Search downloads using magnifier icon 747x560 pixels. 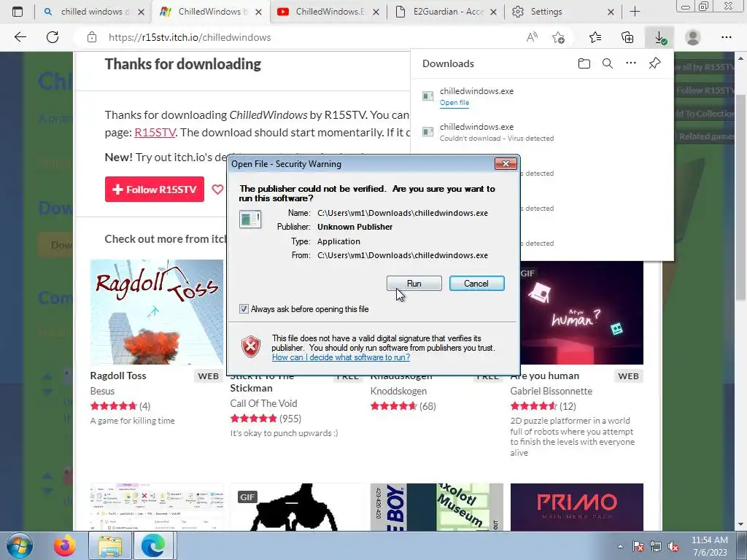pos(608,63)
